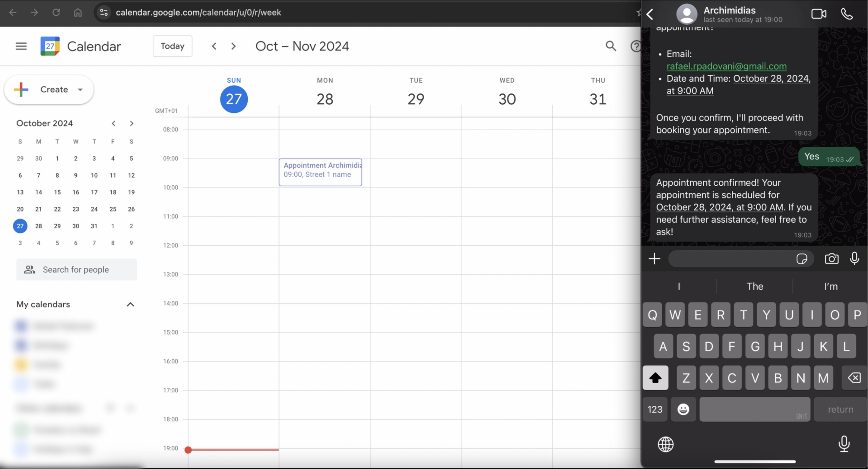Switch keyboard language with globe icon

[666, 444]
